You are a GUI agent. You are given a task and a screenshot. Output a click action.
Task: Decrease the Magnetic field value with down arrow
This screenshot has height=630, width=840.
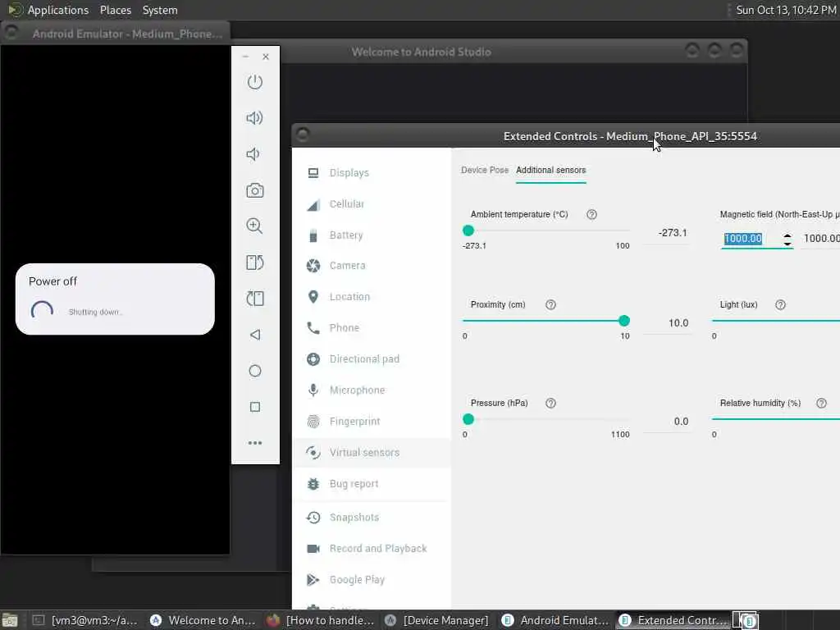pyautogui.click(x=787, y=243)
